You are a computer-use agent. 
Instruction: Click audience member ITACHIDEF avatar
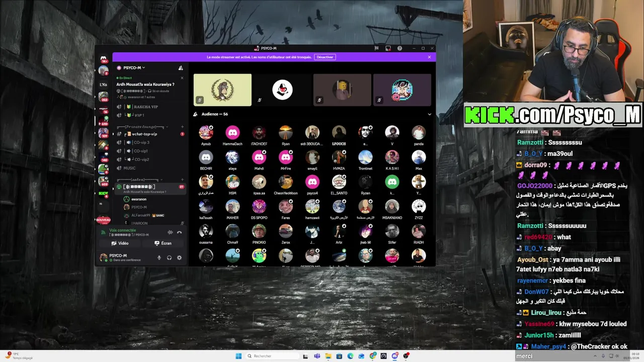coord(259,133)
